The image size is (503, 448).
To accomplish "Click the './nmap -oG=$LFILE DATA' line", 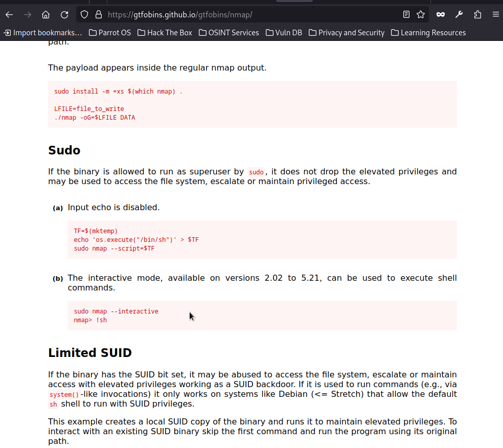I will [x=95, y=118].
